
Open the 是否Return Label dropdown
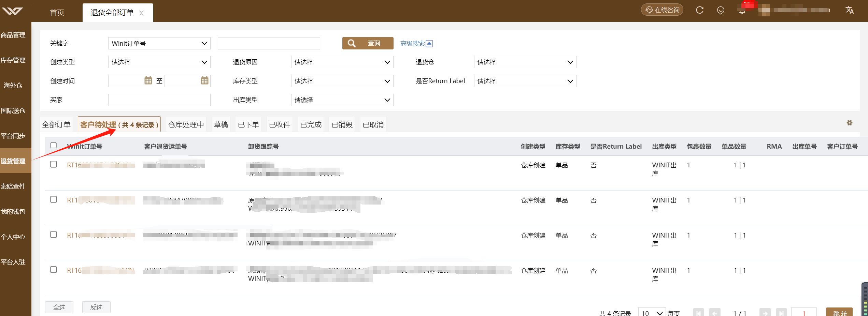(525, 81)
